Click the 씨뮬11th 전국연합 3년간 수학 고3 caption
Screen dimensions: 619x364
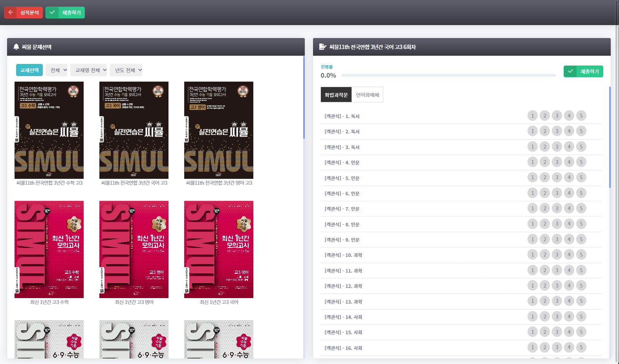(x=49, y=183)
